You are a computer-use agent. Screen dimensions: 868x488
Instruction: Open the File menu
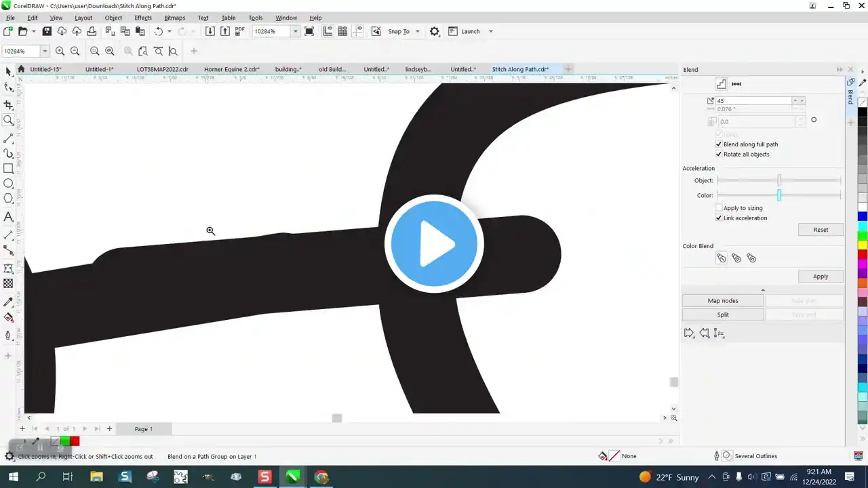pos(10,18)
